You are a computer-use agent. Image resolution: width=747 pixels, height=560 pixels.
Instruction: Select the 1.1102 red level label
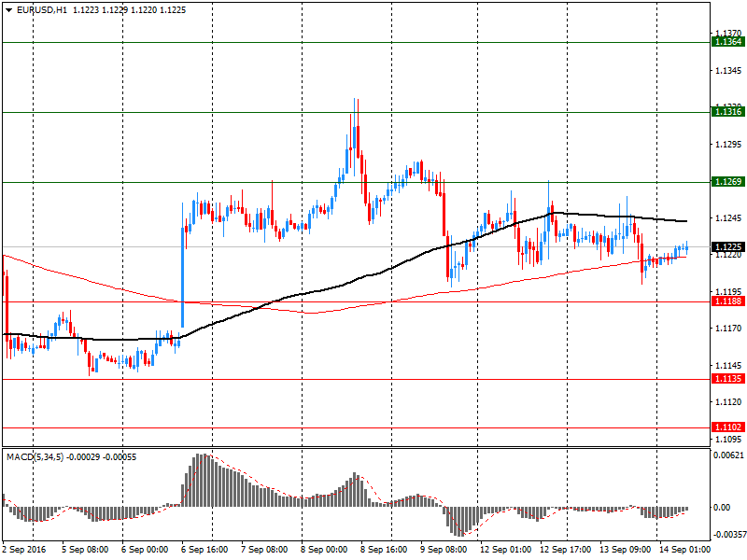pyautogui.click(x=727, y=427)
